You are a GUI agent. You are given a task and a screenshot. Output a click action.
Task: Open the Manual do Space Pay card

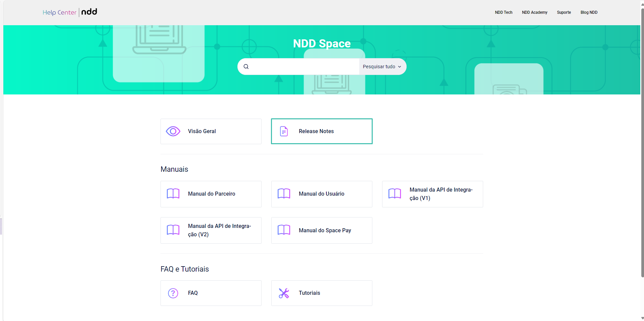click(x=322, y=230)
